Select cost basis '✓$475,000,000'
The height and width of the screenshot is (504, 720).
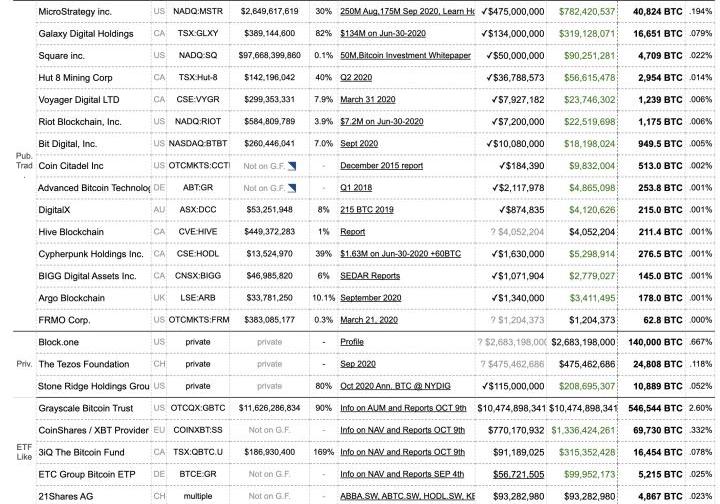click(x=513, y=11)
